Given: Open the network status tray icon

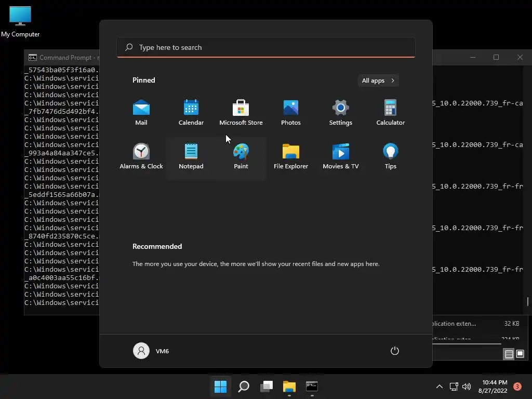Looking at the screenshot, I should coord(454,387).
